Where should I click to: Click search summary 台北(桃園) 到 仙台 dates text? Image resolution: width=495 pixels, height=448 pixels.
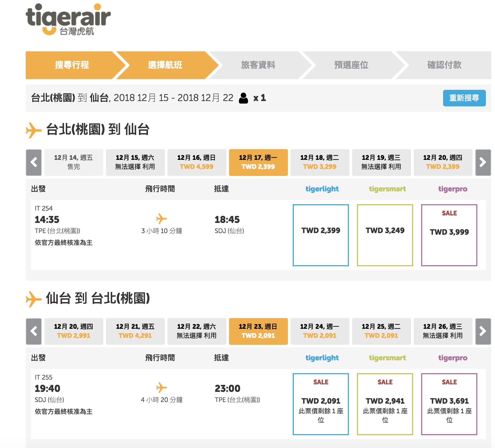pos(132,98)
